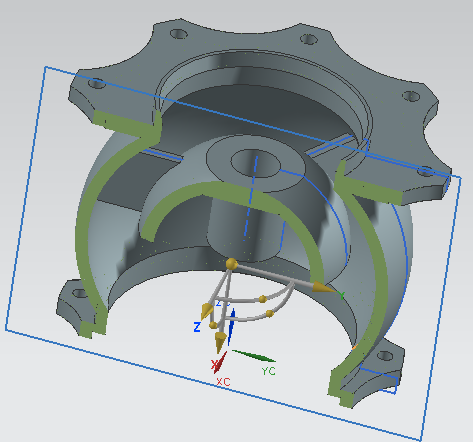The height and width of the screenshot is (442, 473).
Task: Click the green YC axis label
Action: coord(268,371)
